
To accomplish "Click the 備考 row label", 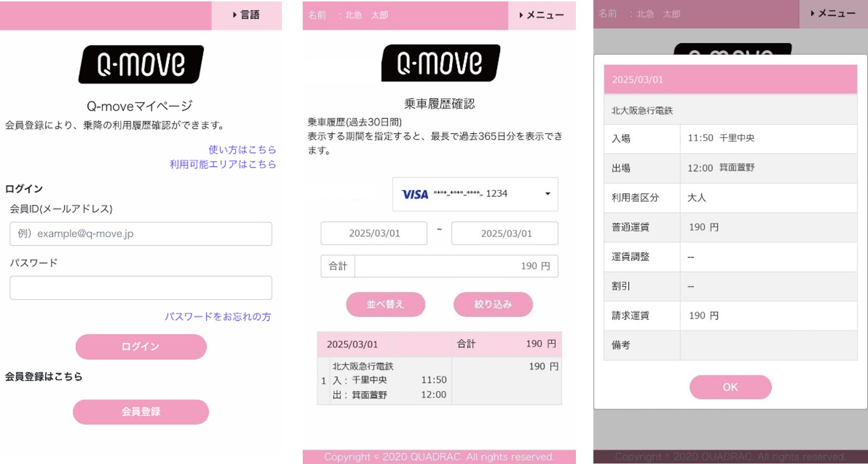I will [621, 345].
